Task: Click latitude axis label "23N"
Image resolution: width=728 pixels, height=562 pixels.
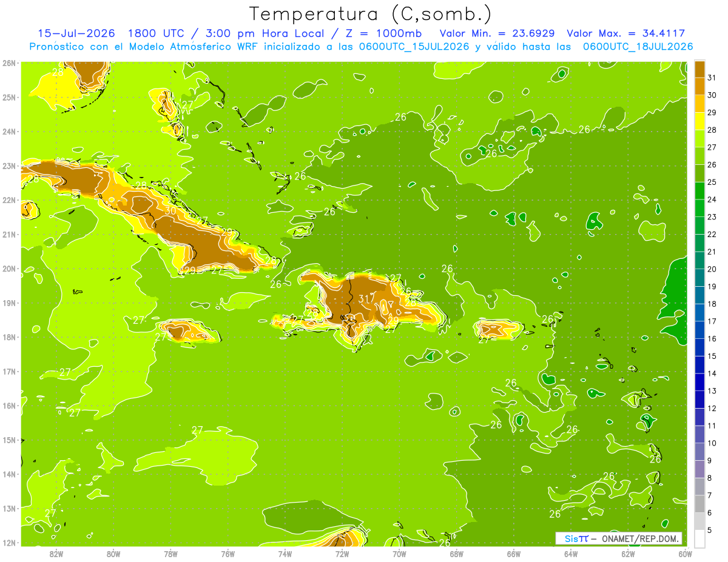Action: coord(8,166)
